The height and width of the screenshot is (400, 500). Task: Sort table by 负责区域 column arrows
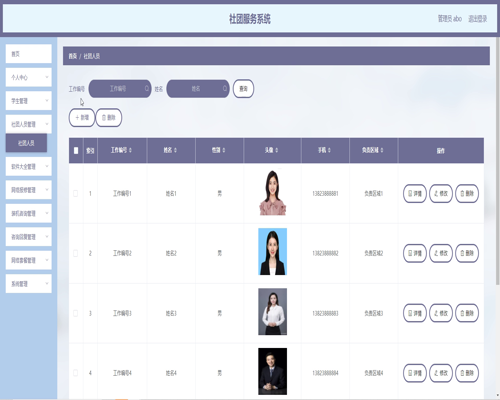pyautogui.click(x=382, y=150)
